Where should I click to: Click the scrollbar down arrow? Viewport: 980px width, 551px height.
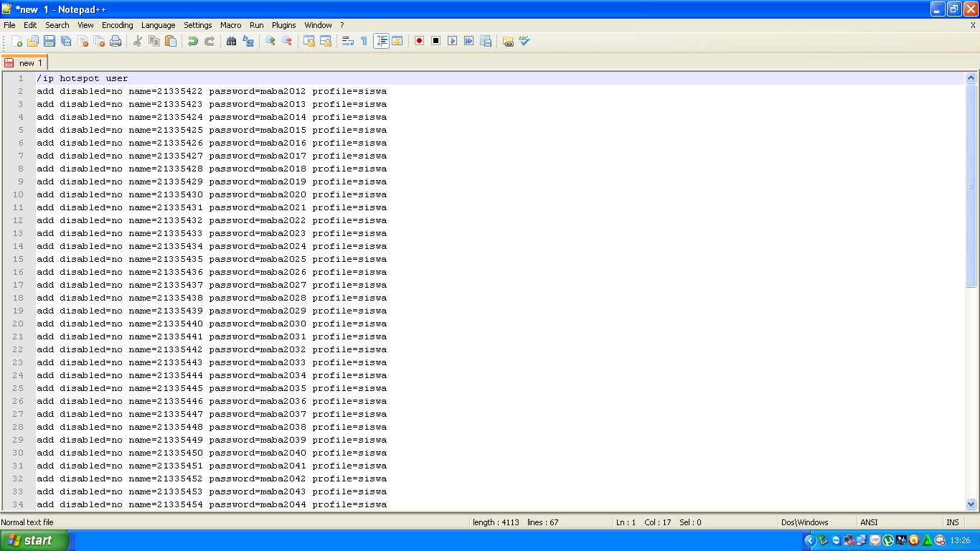tap(971, 504)
